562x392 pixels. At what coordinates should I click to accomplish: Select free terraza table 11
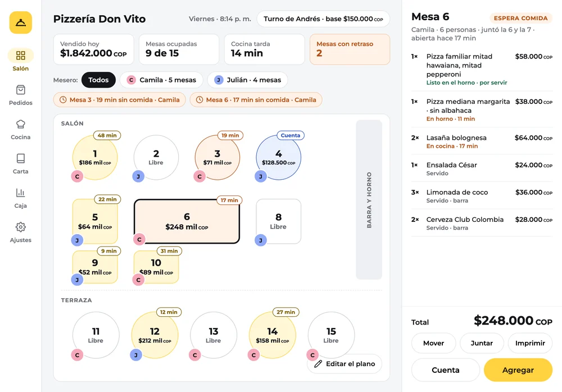click(x=96, y=335)
